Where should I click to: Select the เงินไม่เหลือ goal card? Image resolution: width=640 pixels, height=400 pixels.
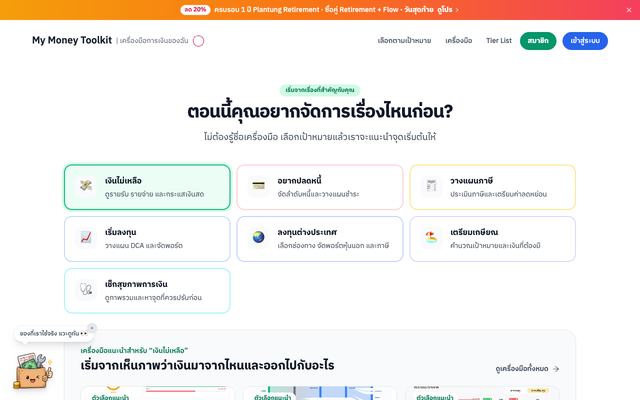pyautogui.click(x=147, y=187)
